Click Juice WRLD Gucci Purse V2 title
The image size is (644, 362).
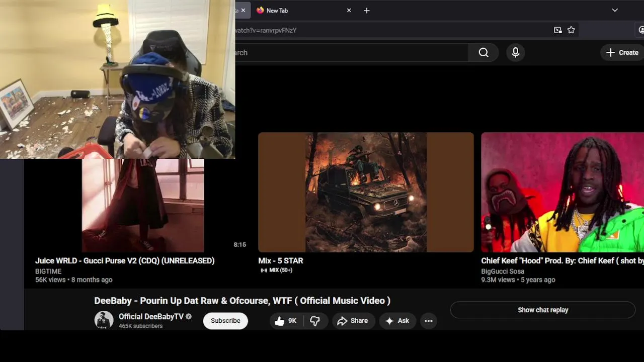[x=125, y=260]
